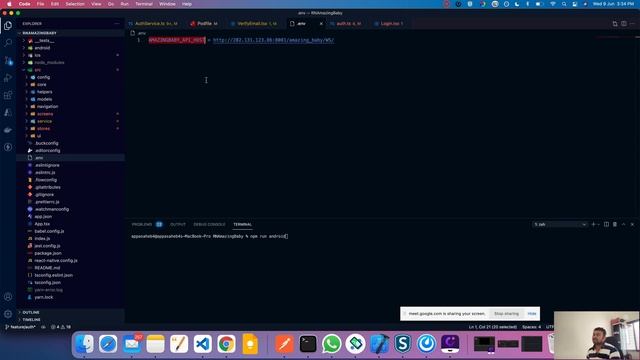640x360 pixels.
Task: Open the Terminal menu in menu bar
Action: [x=144, y=4]
